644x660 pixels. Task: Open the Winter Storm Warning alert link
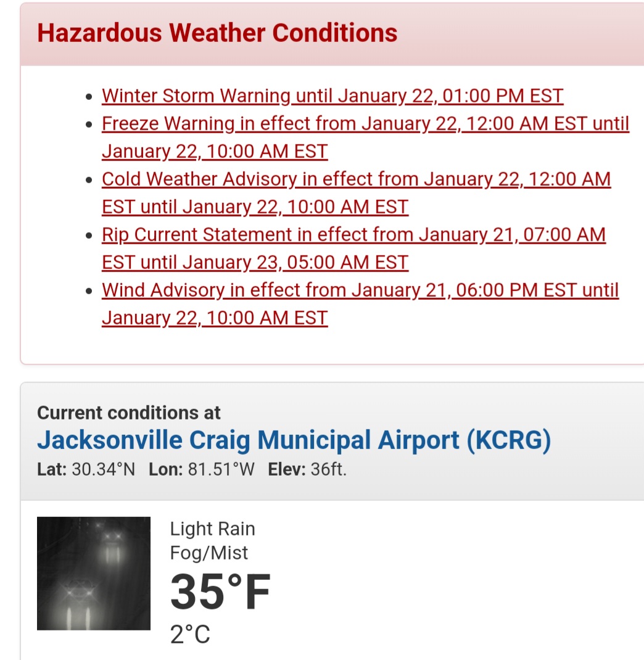(x=332, y=96)
